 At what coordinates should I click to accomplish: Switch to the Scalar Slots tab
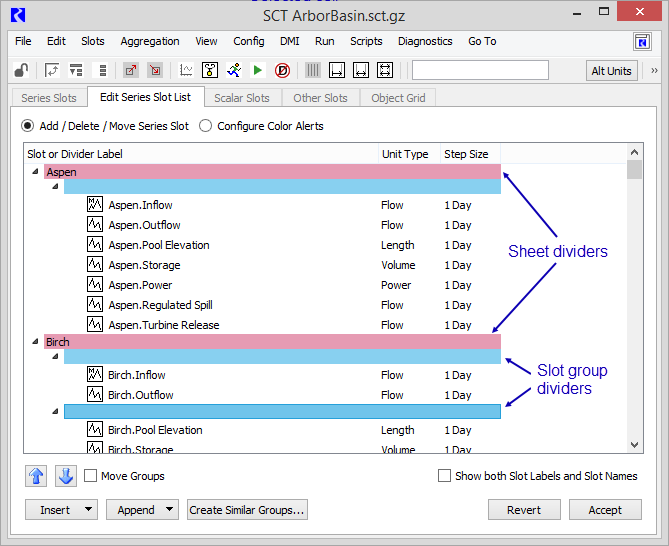[x=242, y=98]
